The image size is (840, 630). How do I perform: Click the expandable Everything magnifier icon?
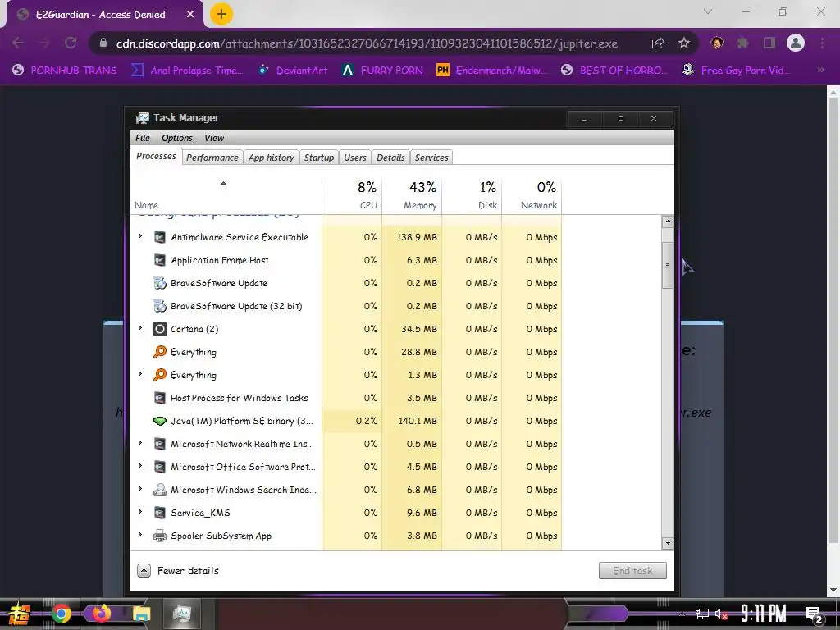[x=160, y=375]
